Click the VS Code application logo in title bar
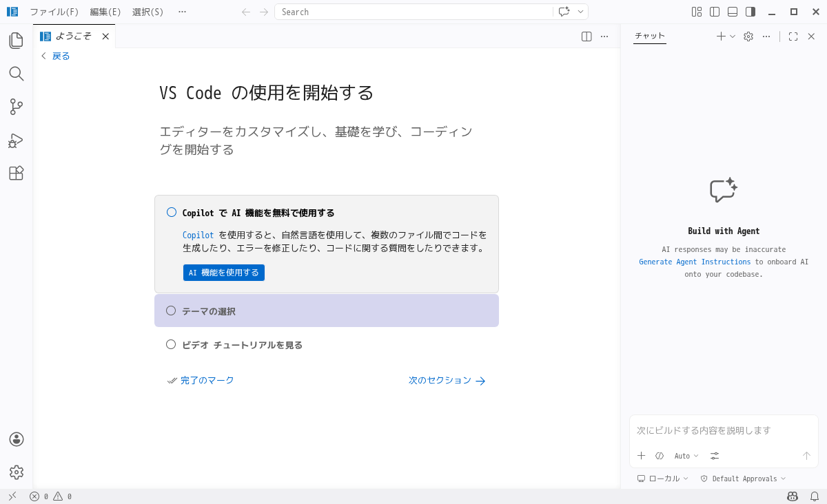The image size is (827, 504). (12, 12)
